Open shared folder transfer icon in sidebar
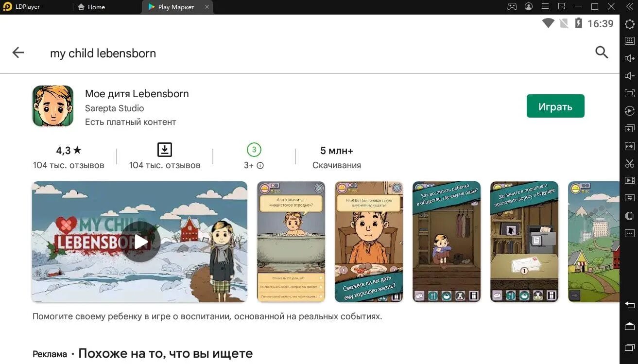This screenshot has width=638, height=364. 629,198
